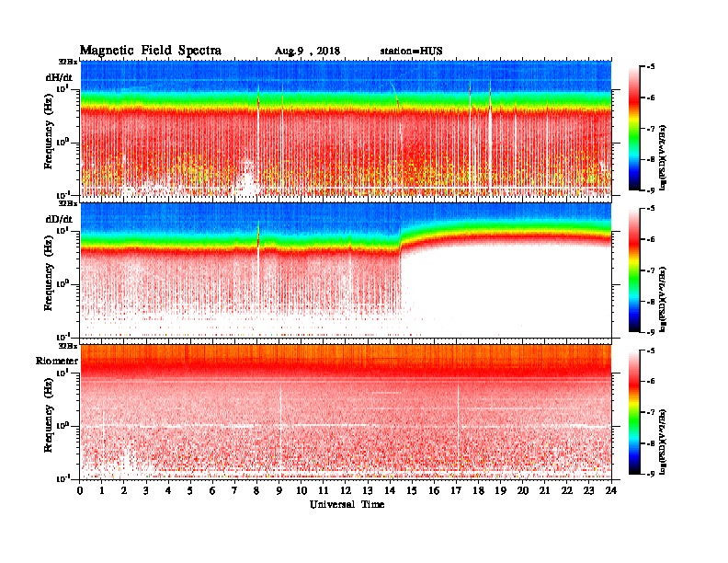The width and height of the screenshot is (728, 563).
Task: Click the "-8" tick on Riometer color bar
Action: click(x=651, y=443)
